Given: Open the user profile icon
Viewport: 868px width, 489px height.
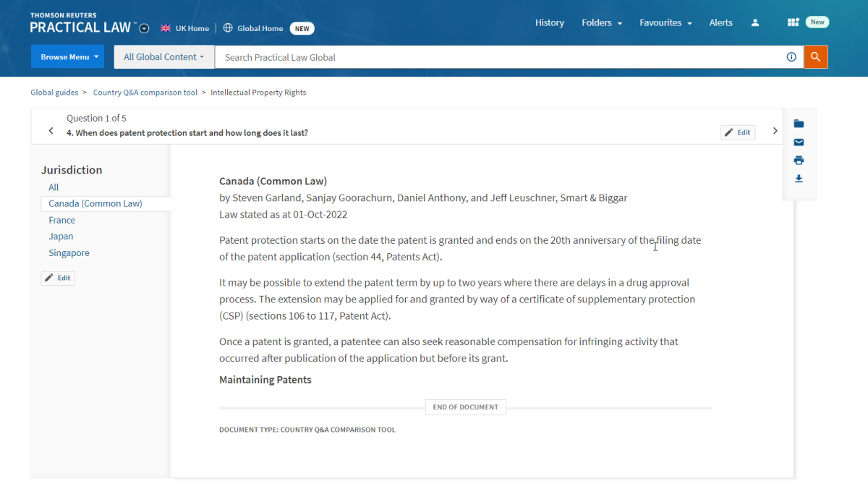Looking at the screenshot, I should [755, 23].
